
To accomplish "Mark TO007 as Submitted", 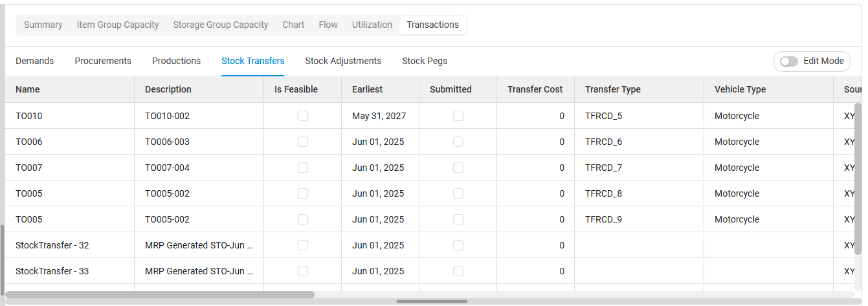I will pos(458,168).
